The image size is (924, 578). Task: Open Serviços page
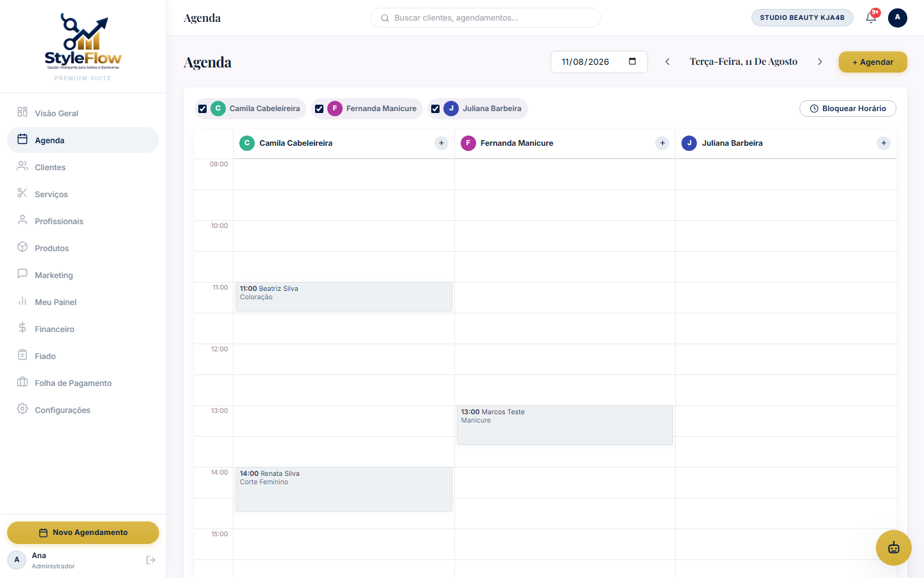point(83,194)
